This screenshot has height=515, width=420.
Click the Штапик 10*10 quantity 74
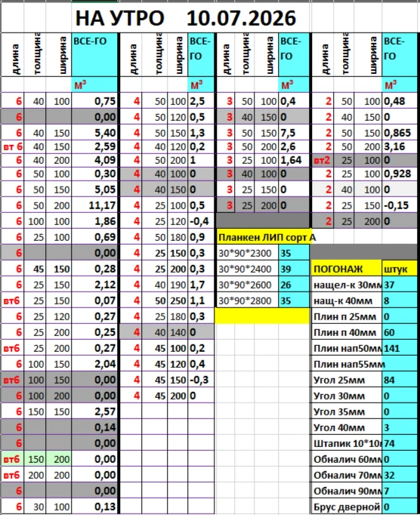click(x=400, y=443)
